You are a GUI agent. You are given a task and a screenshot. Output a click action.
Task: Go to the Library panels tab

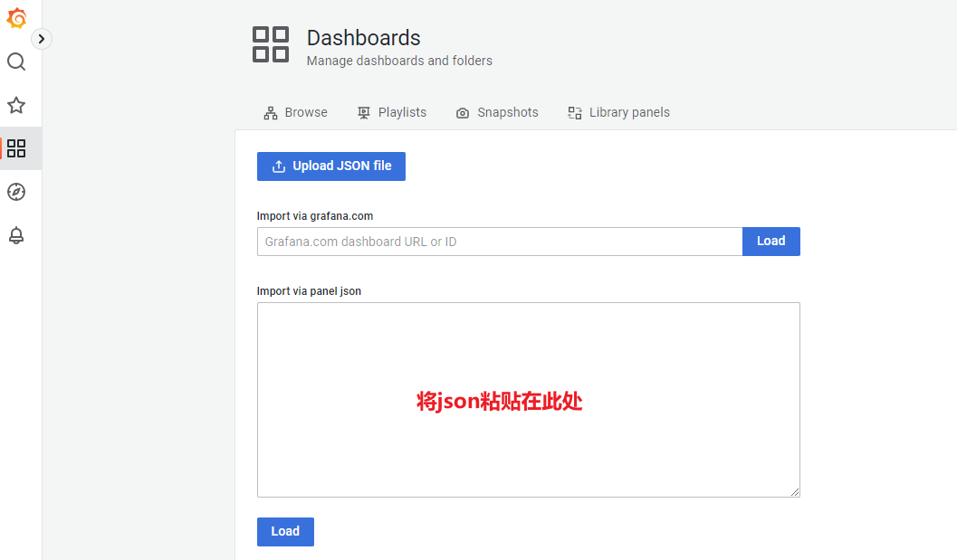629,113
